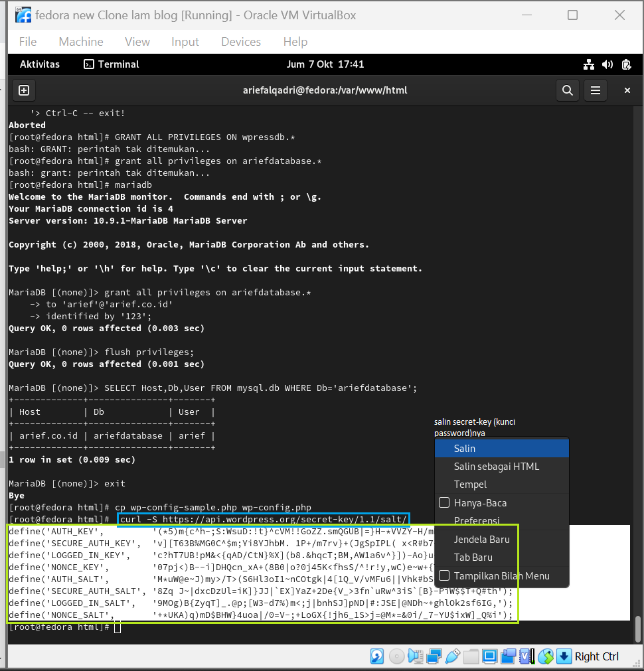Open new tab with plus icon

[x=24, y=90]
